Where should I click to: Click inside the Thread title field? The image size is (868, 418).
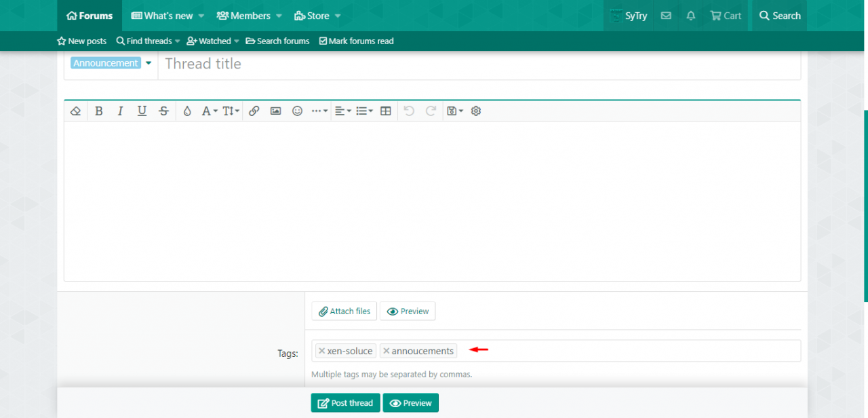point(475,64)
